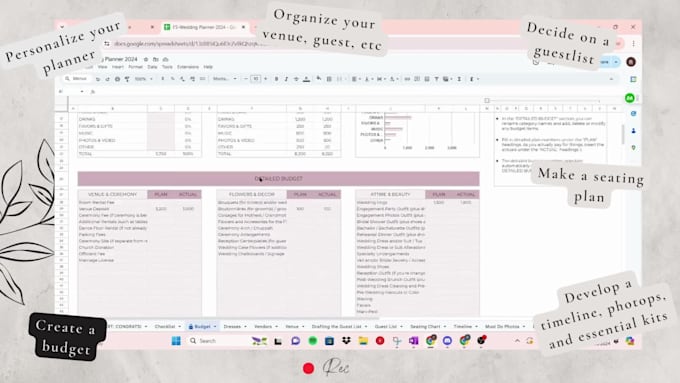Apply bold formatting

pyautogui.click(x=276, y=79)
